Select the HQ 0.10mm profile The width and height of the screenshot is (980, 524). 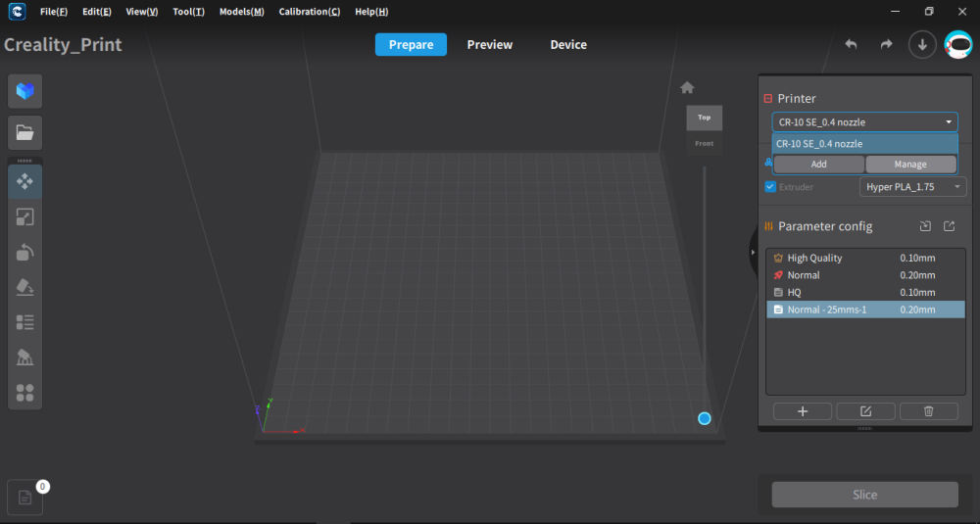[865, 292]
